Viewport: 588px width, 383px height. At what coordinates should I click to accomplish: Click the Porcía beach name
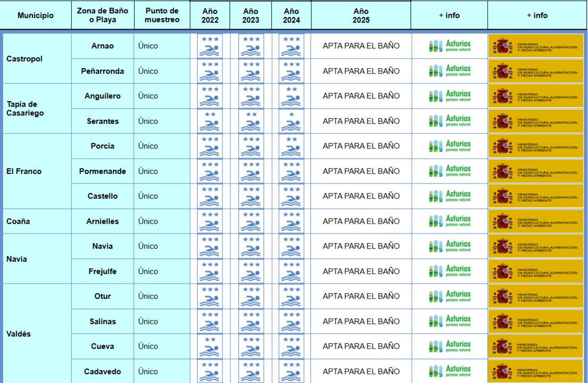pyautogui.click(x=103, y=146)
